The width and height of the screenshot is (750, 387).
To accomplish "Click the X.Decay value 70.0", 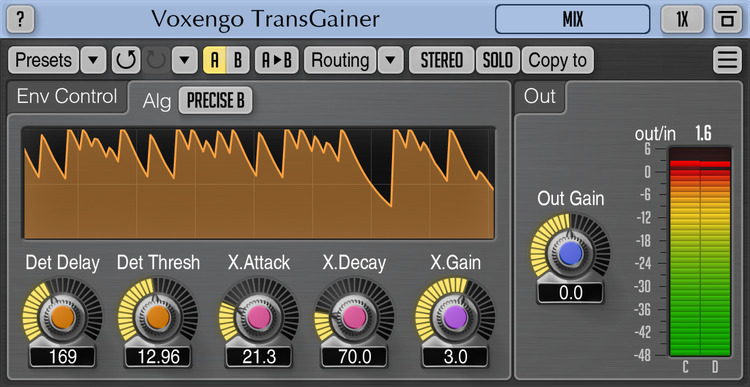I will (x=354, y=357).
